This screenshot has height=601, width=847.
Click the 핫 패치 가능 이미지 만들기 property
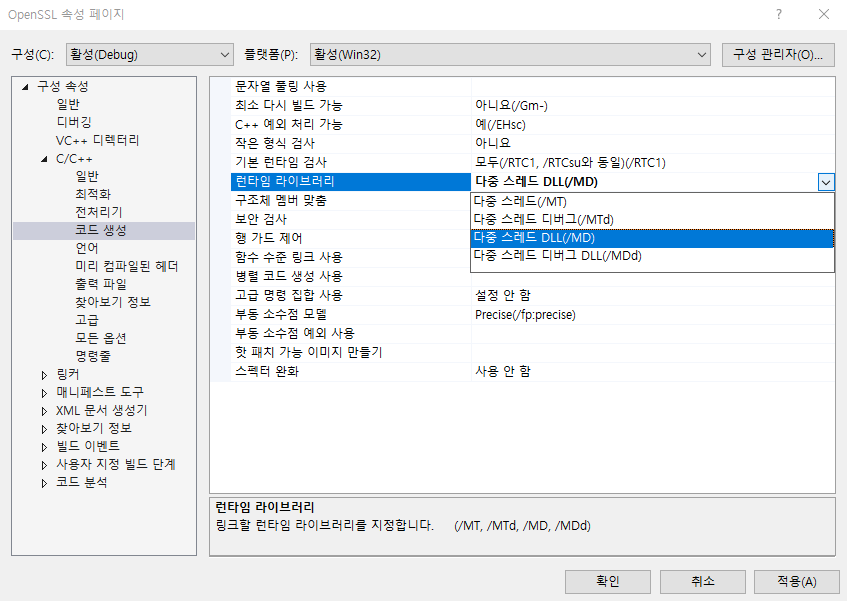coord(351,353)
